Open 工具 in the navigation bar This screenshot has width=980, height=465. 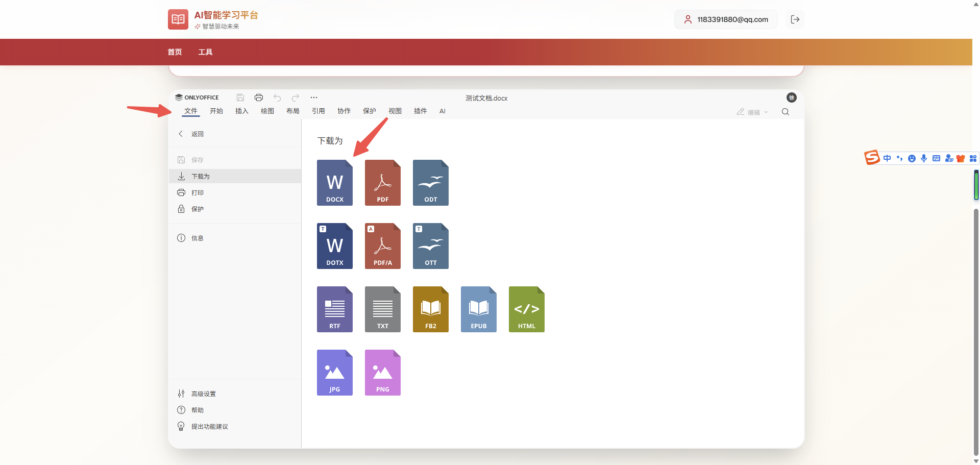coord(205,52)
